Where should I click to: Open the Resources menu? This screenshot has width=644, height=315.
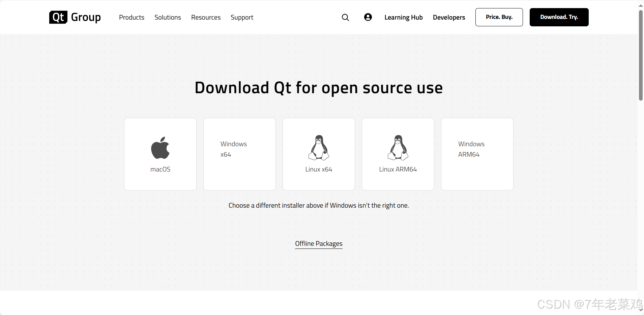point(206,17)
